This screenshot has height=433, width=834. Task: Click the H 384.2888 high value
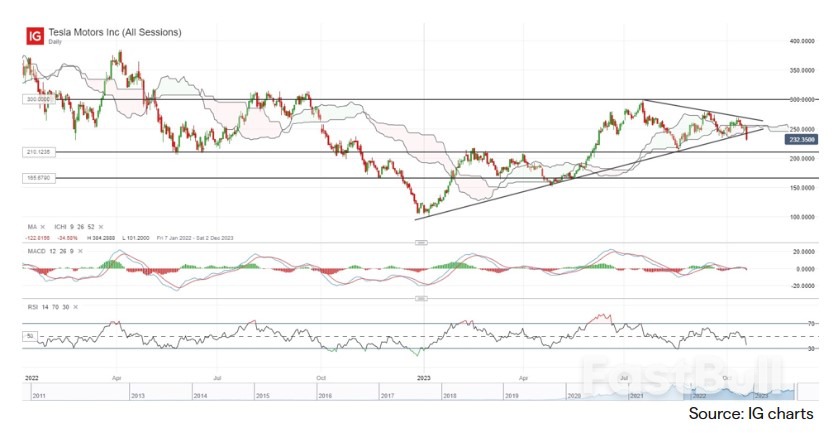[101, 238]
